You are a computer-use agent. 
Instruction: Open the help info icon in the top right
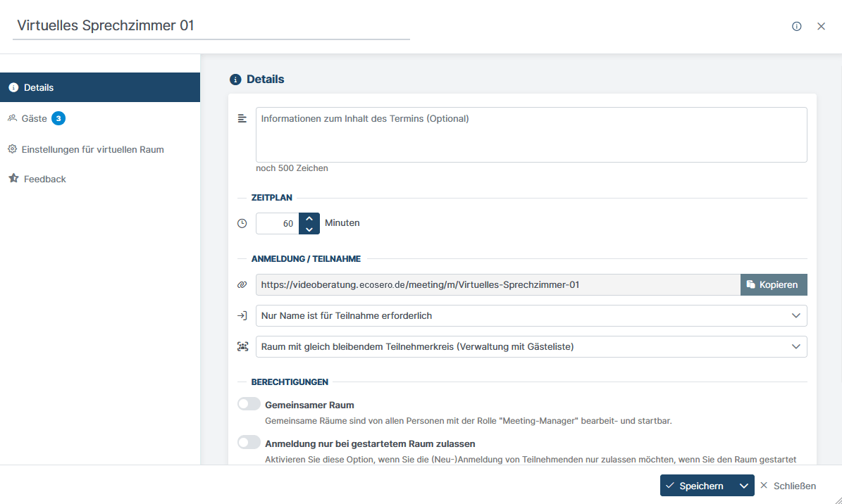coord(796,26)
